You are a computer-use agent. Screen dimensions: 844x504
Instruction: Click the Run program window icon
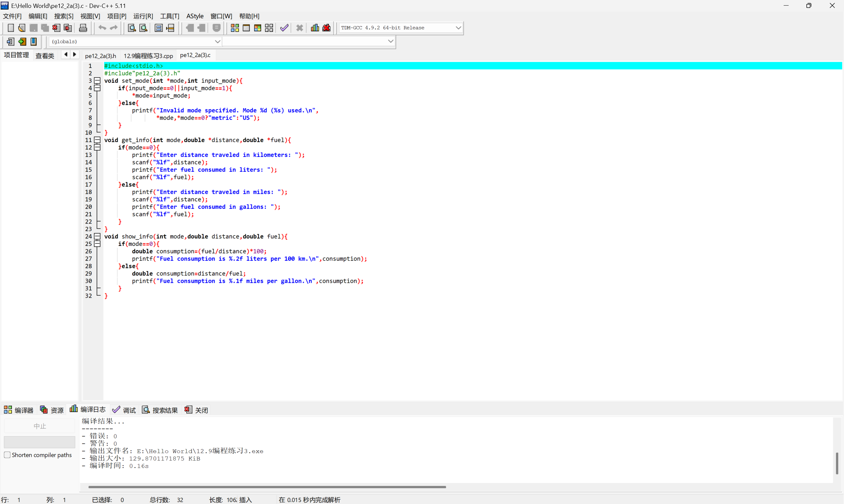tap(246, 28)
